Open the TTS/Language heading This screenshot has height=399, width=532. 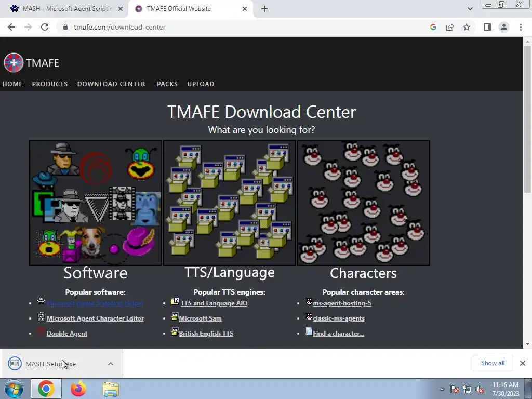pyautogui.click(x=230, y=272)
